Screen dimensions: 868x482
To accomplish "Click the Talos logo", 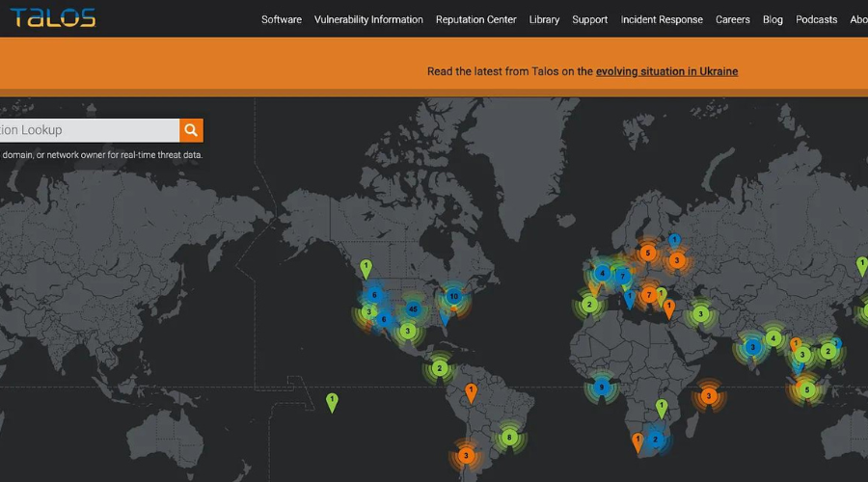I will click(53, 17).
